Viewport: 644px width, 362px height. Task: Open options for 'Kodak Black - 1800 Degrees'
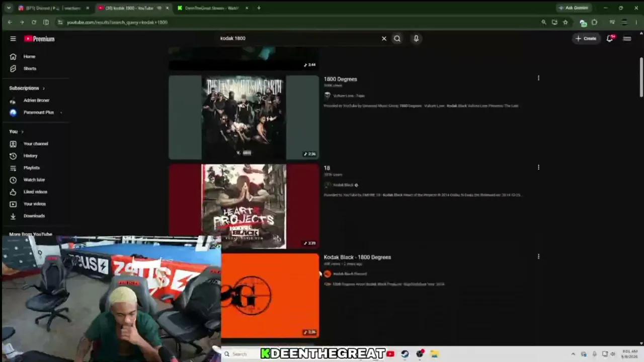coord(538,256)
